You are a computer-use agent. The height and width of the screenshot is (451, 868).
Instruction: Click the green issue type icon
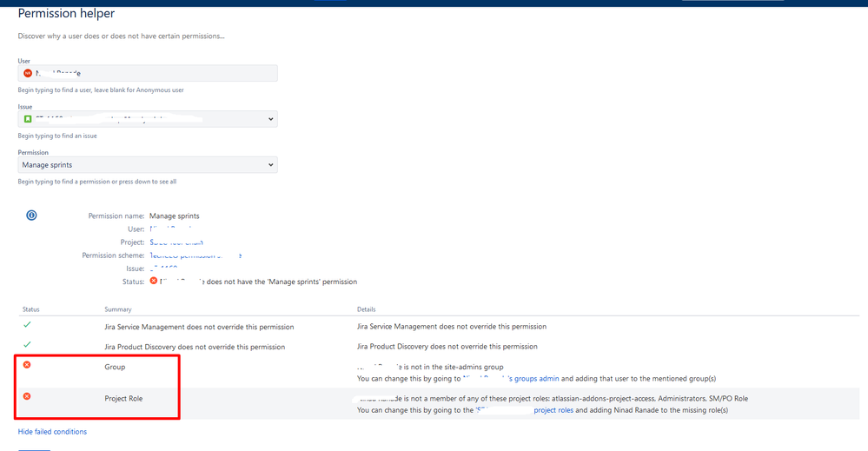point(28,119)
